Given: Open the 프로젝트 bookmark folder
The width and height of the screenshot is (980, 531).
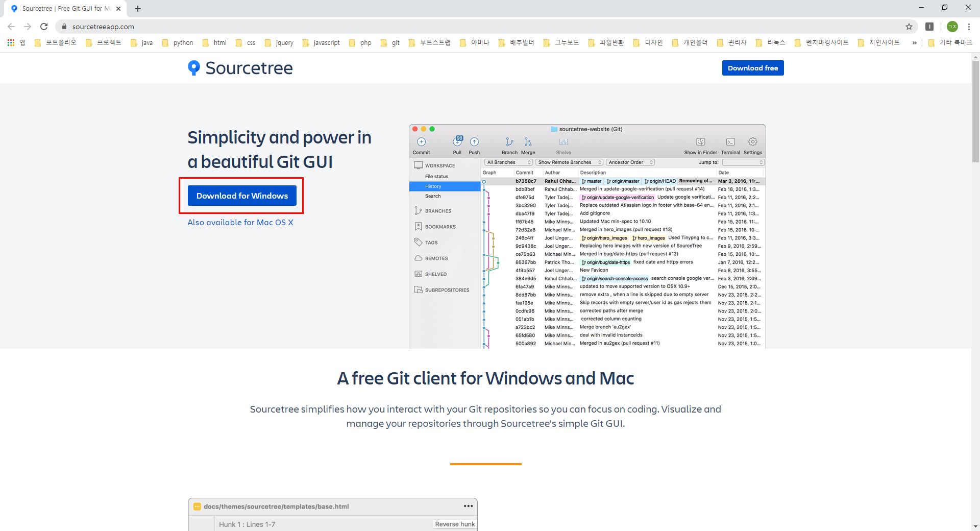Looking at the screenshot, I should point(104,43).
